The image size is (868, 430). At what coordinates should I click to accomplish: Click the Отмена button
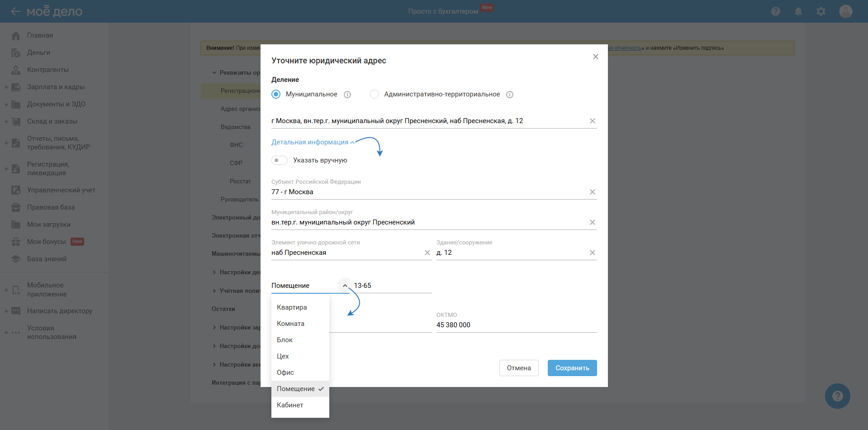tap(519, 368)
